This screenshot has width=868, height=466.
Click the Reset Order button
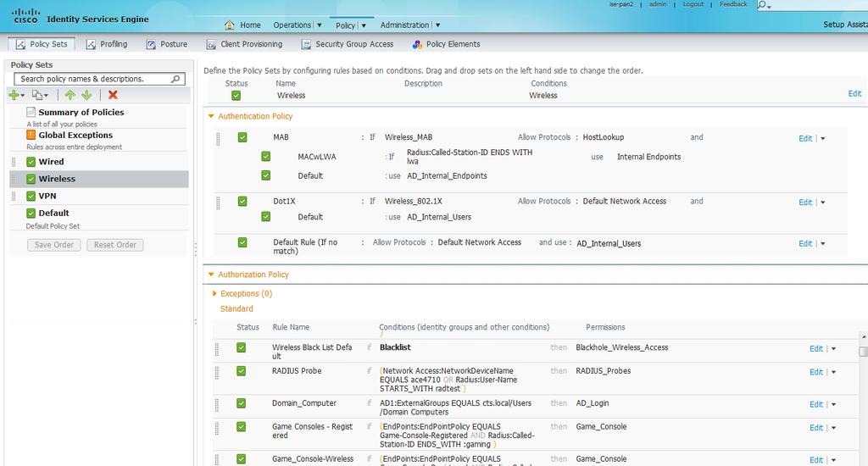click(x=115, y=245)
